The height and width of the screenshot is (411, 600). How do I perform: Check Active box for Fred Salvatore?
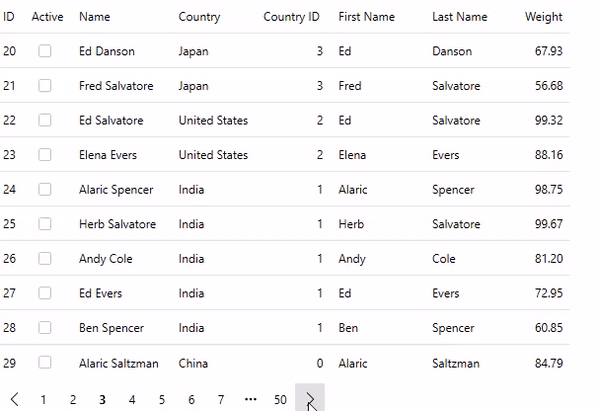(x=45, y=86)
